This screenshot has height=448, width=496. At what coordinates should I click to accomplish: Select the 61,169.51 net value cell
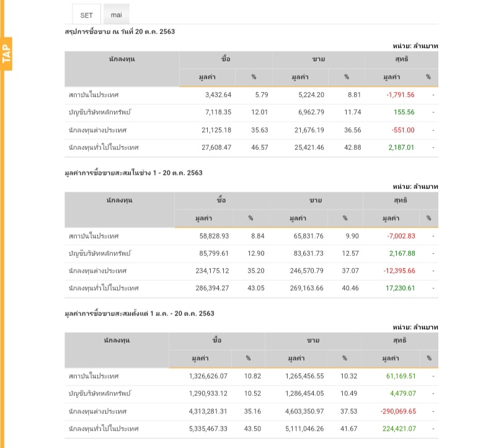(x=400, y=376)
